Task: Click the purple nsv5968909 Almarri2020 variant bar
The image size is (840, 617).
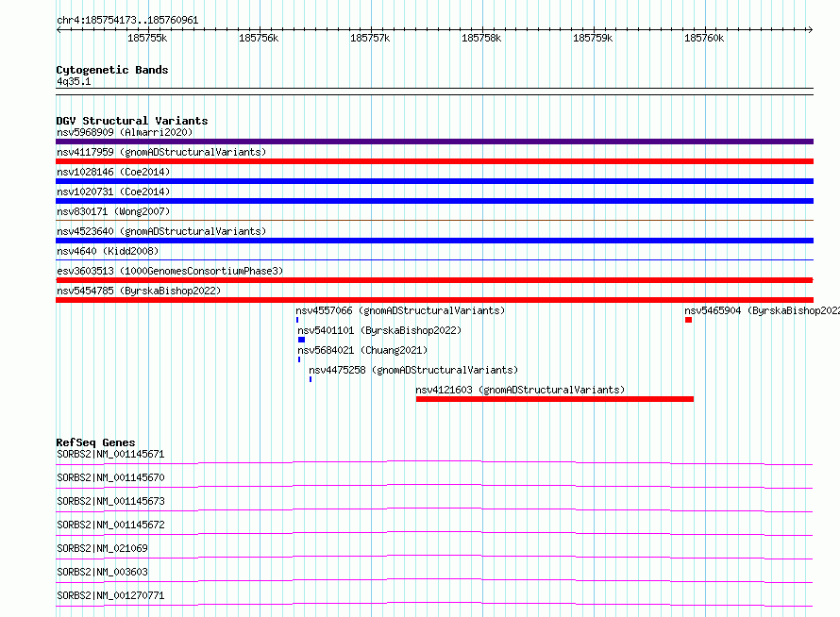Action: 434,142
